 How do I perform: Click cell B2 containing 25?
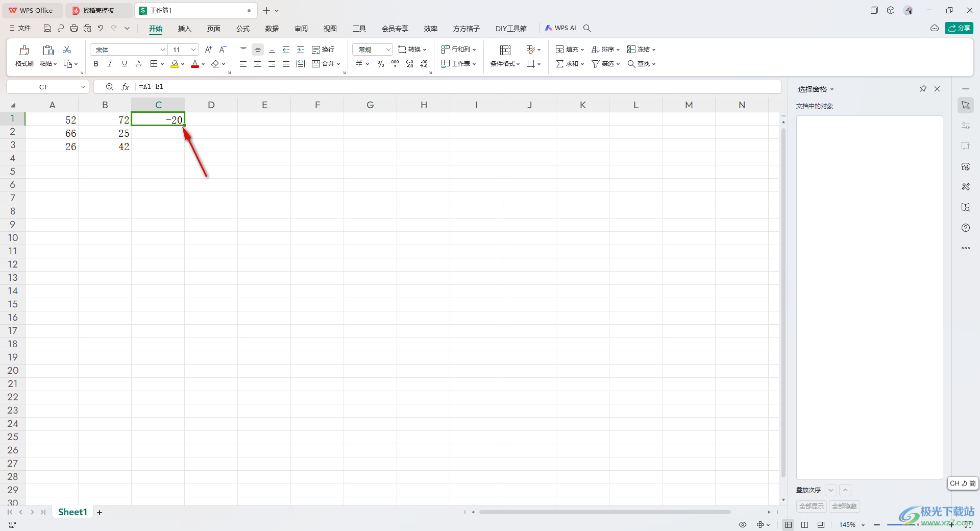click(x=105, y=133)
